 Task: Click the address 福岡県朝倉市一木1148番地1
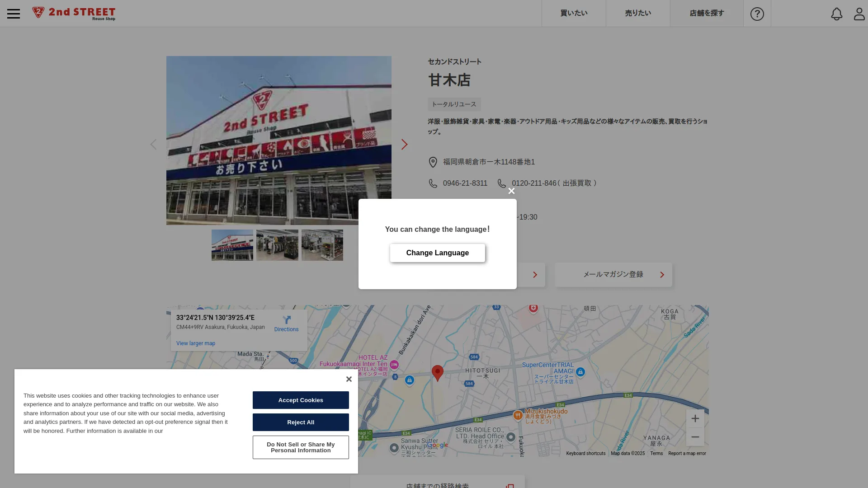(x=489, y=162)
